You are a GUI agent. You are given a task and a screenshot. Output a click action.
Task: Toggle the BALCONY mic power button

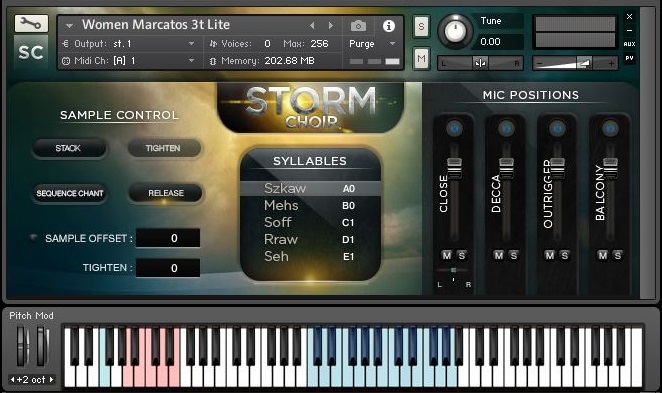point(610,129)
